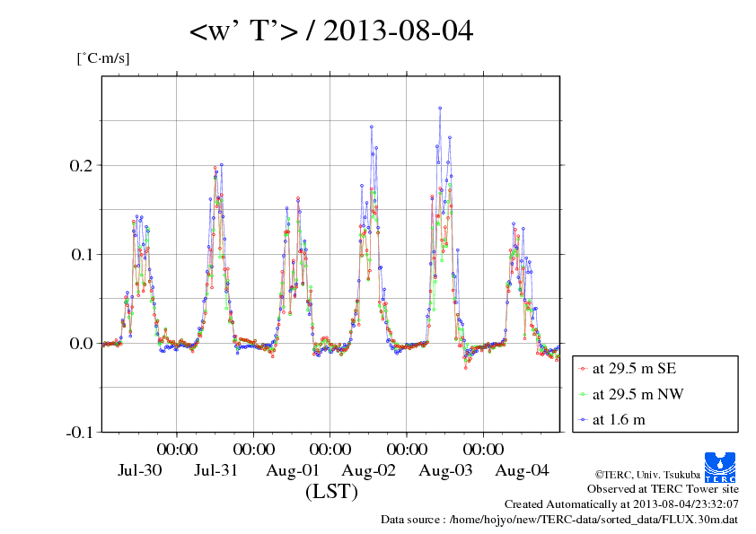The width and height of the screenshot is (756, 534).
Task: Select legend text 'at 1.6 m'
Action: (619, 420)
